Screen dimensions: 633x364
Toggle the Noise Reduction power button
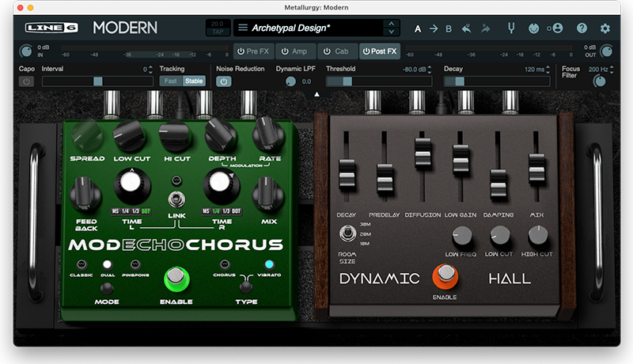[x=223, y=82]
